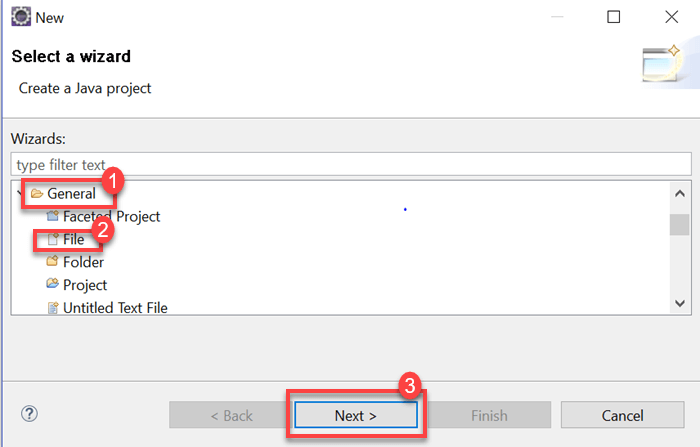Screen dimensions: 700x447
Task: Select the Faceted Project wizard entry
Action: click(x=111, y=216)
